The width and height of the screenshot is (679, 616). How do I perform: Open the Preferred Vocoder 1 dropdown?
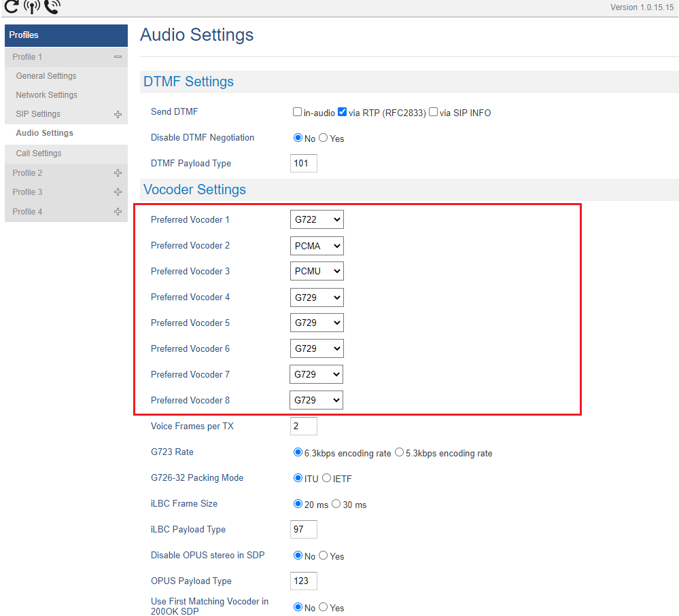[317, 220]
